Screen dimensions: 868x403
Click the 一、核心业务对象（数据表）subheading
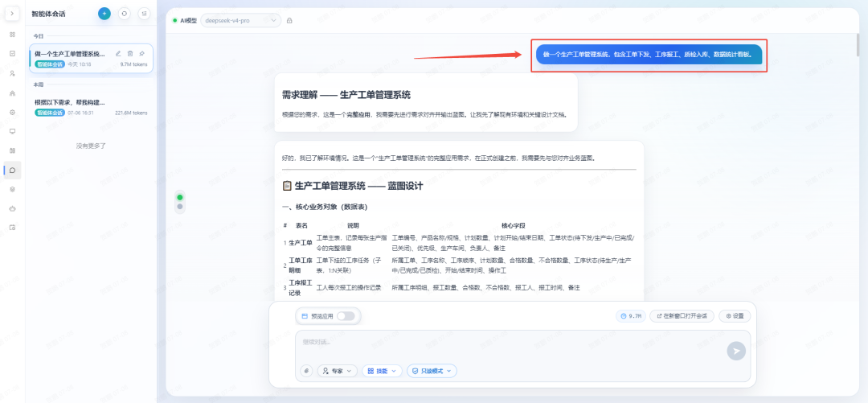[325, 208]
